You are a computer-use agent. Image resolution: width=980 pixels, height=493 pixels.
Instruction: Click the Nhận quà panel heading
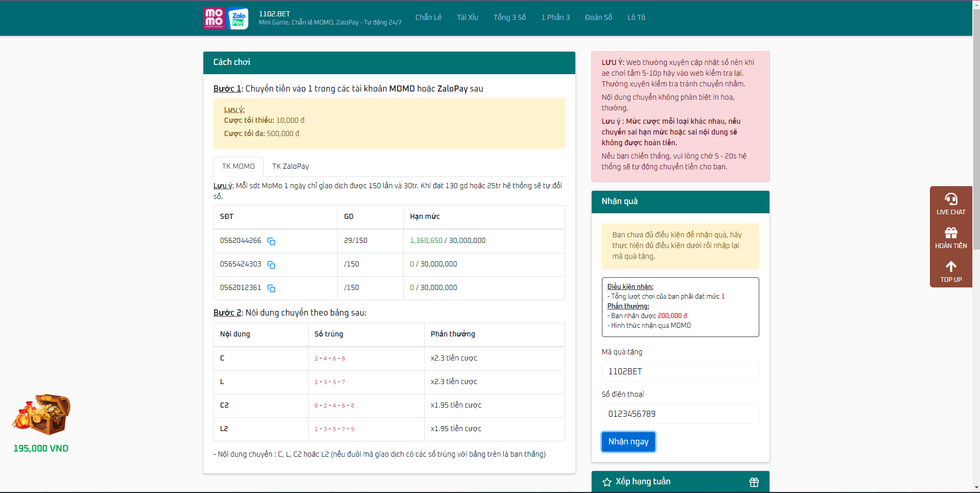[x=619, y=201]
